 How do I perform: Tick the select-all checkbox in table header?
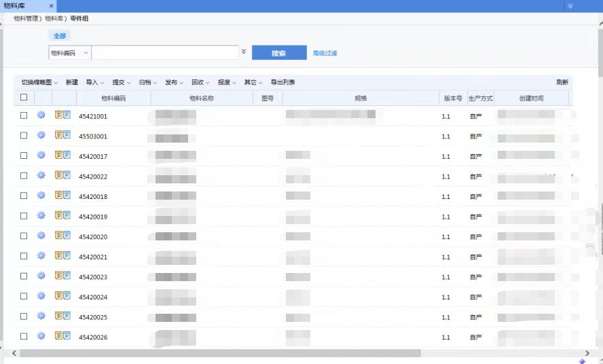(24, 98)
